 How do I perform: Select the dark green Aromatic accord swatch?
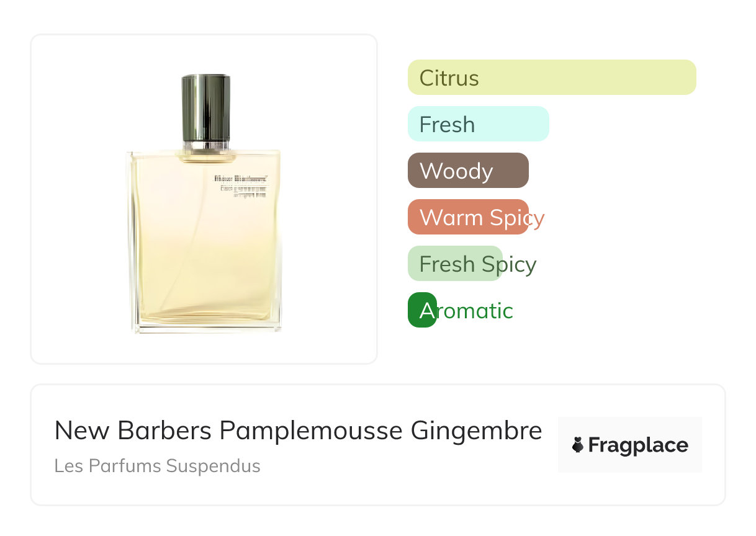coord(422,310)
